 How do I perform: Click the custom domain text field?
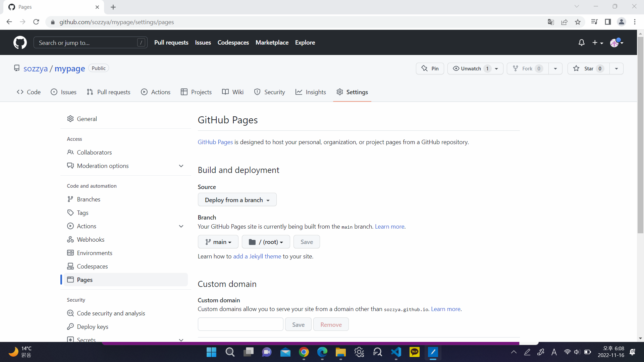240,324
